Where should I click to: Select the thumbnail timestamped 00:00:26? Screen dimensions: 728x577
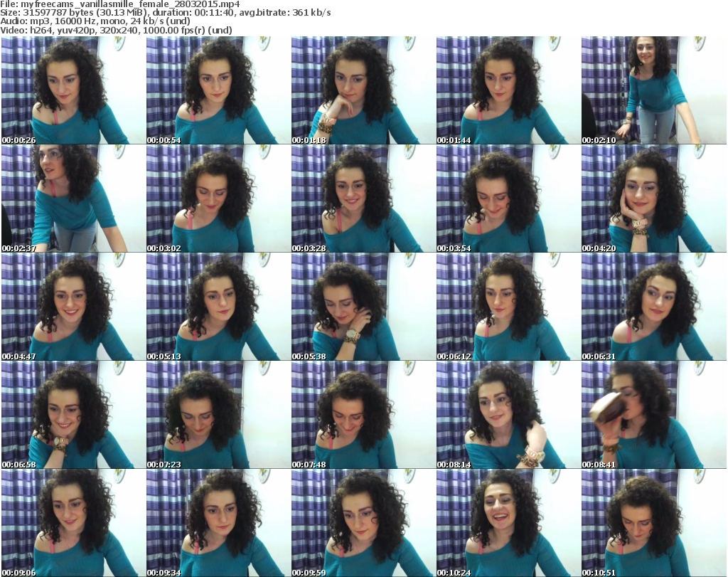73,90
